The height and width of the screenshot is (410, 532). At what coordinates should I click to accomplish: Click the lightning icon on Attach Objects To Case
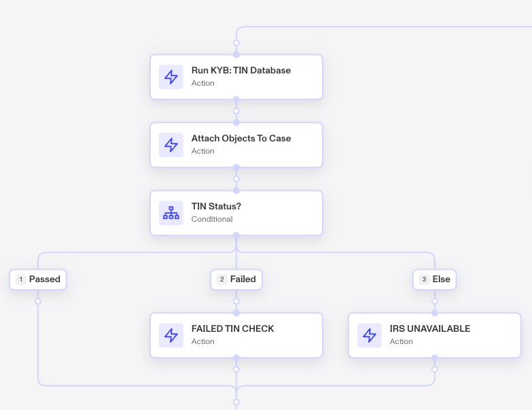click(171, 145)
